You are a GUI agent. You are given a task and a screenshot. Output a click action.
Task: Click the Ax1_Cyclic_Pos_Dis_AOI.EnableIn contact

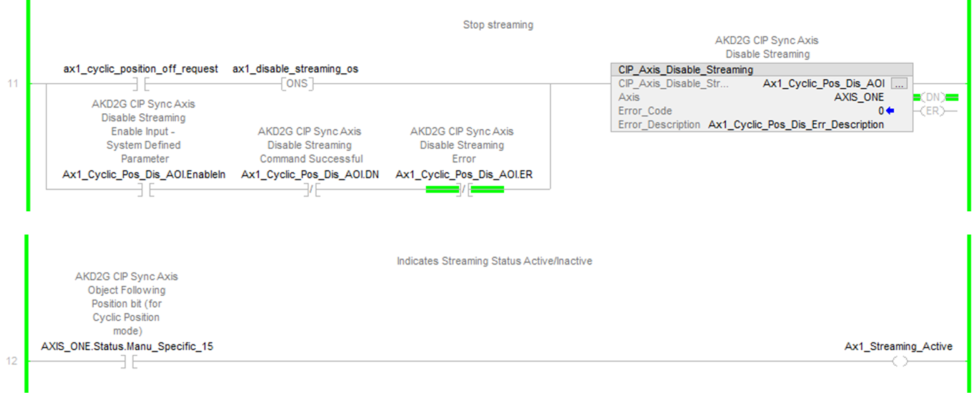coord(144,189)
